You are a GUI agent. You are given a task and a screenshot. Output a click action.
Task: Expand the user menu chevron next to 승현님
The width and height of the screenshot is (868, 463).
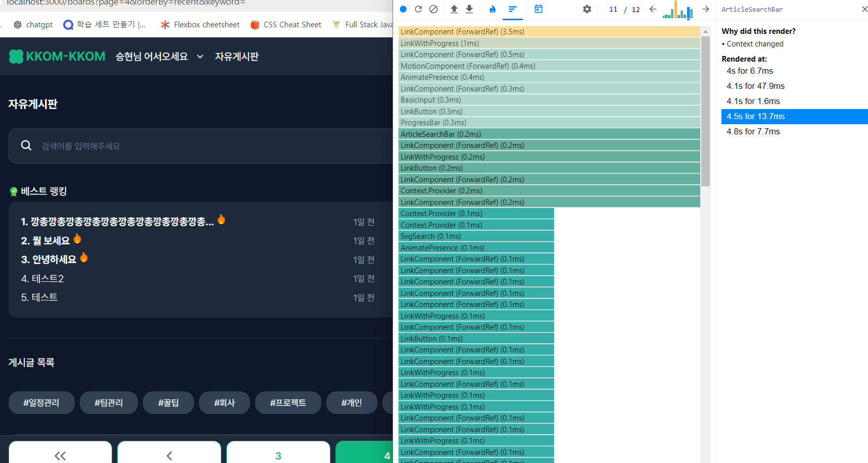[200, 57]
